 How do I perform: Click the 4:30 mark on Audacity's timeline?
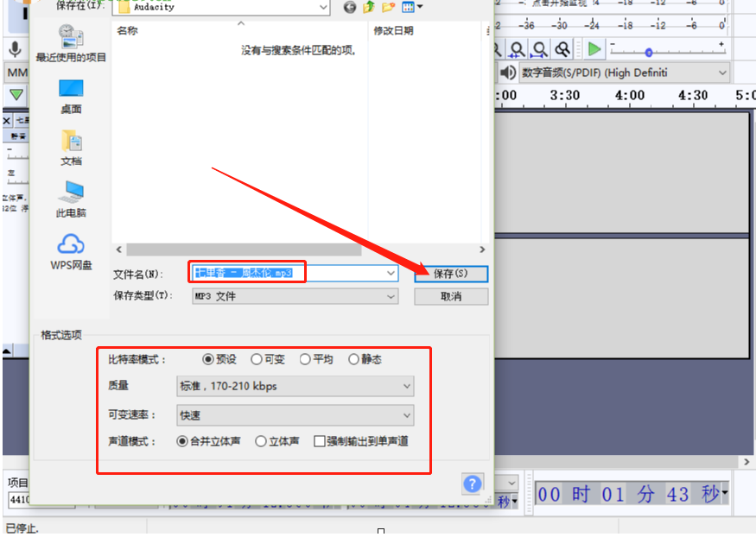click(693, 95)
